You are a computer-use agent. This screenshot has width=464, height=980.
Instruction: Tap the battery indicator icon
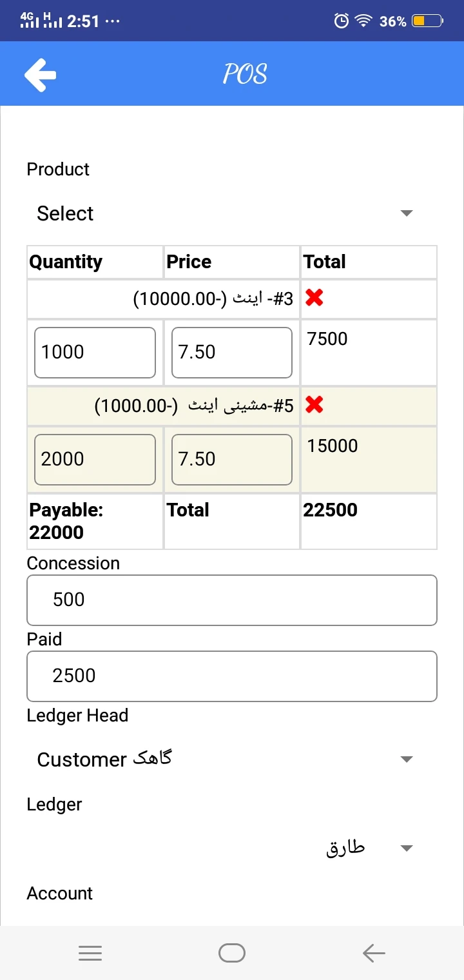point(428,21)
